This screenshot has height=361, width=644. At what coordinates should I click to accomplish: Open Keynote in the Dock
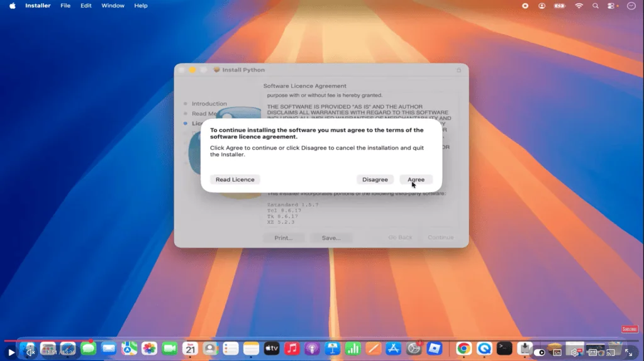pyautogui.click(x=333, y=348)
